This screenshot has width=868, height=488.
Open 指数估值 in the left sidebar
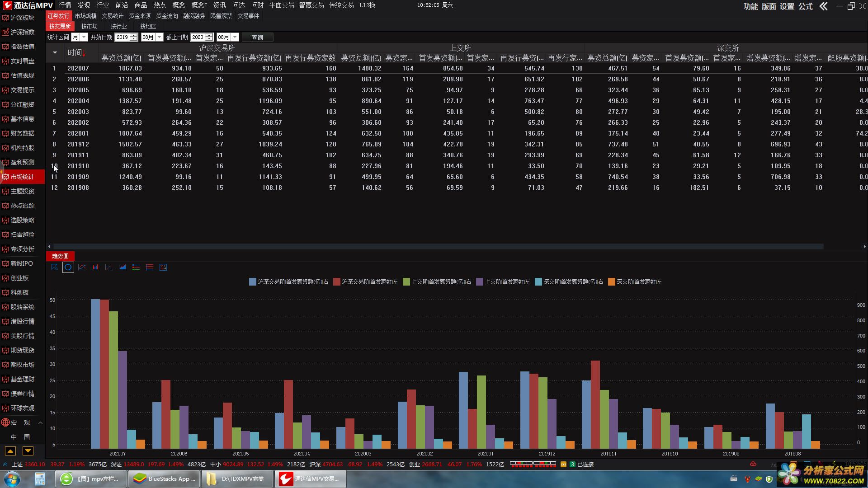coord(23,47)
